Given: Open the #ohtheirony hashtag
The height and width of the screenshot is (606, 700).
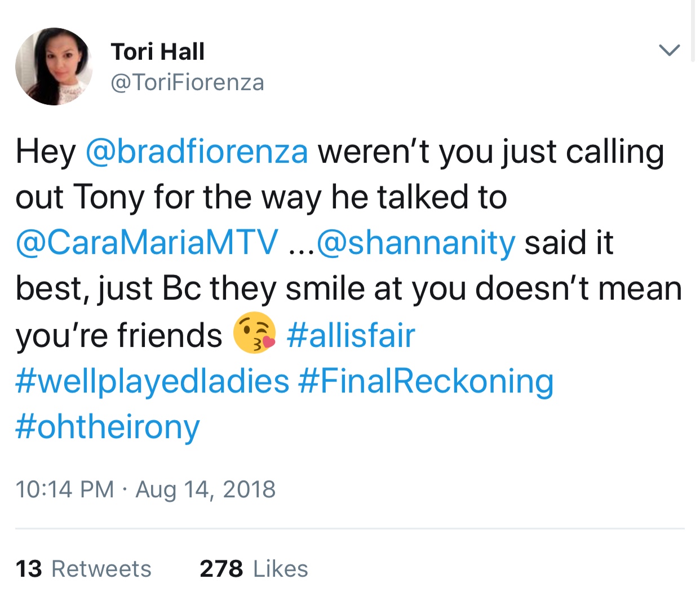Looking at the screenshot, I should 108,427.
